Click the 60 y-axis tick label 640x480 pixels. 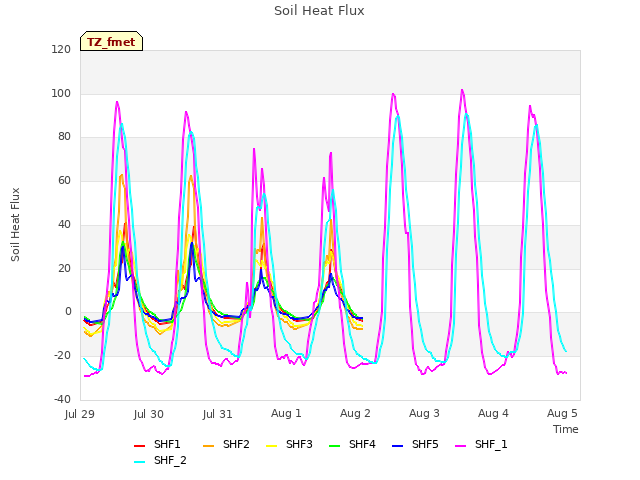click(64, 180)
